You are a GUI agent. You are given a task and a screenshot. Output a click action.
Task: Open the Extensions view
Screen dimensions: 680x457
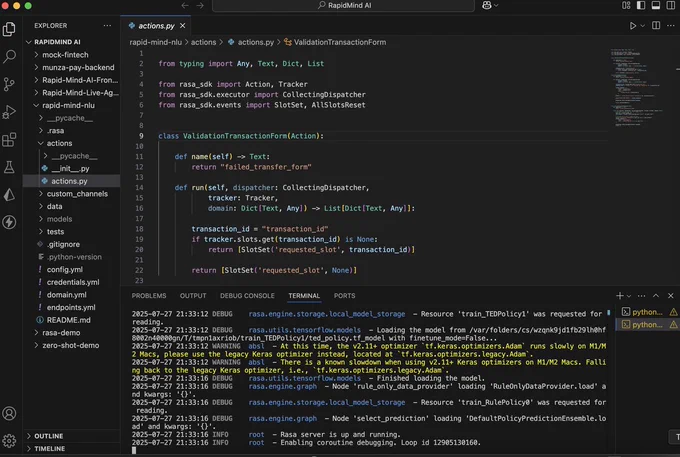coord(9,140)
